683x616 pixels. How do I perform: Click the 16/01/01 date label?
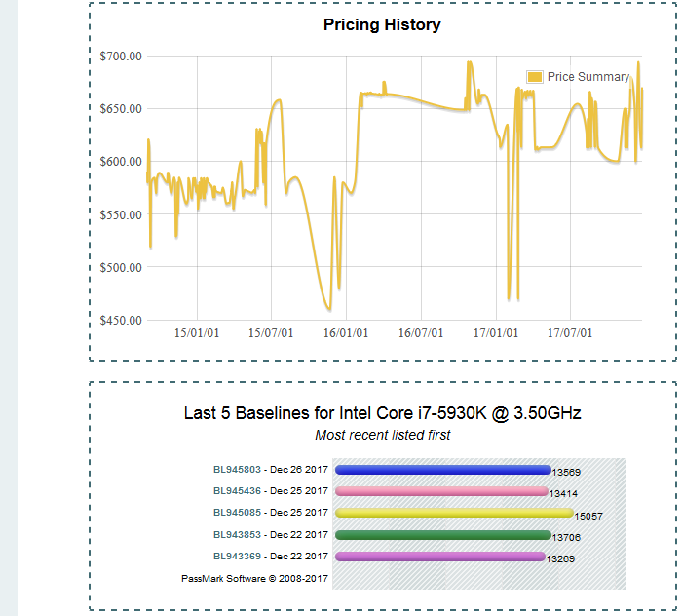pyautogui.click(x=346, y=333)
